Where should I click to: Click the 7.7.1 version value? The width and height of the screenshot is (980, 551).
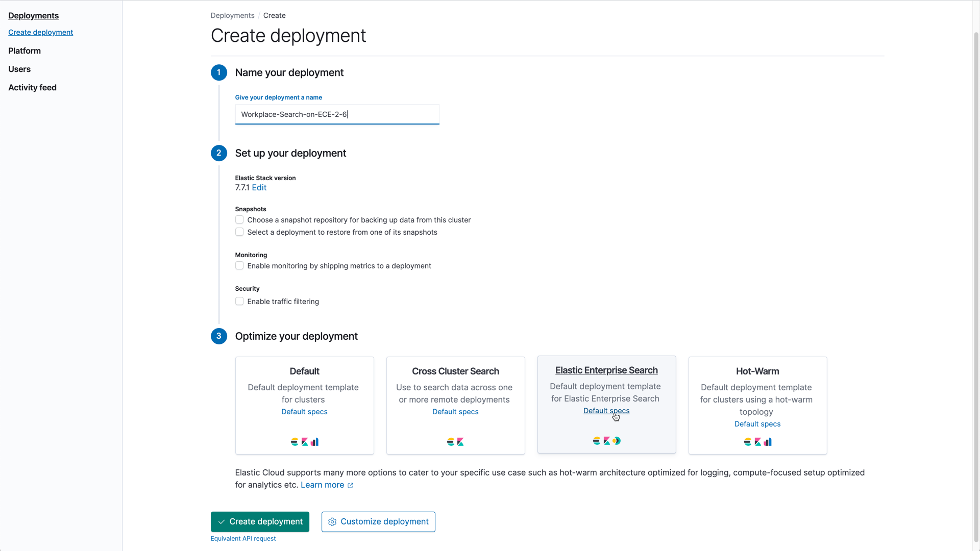tap(242, 188)
